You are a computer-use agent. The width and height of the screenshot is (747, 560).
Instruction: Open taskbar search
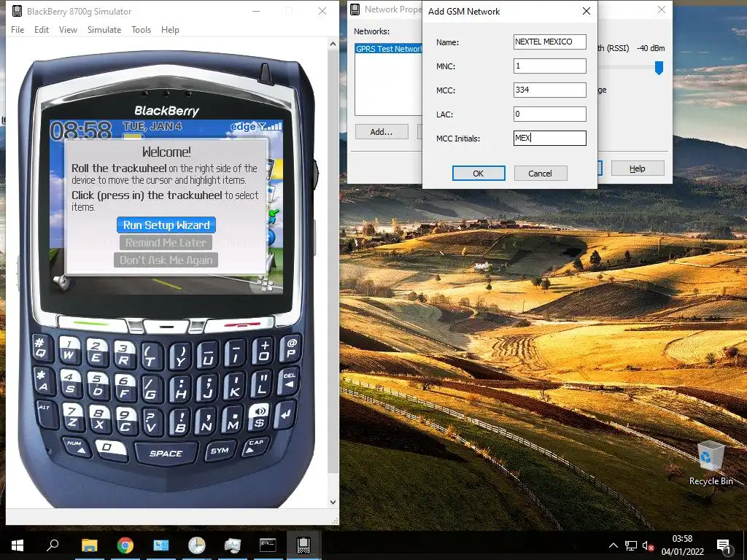point(53,545)
